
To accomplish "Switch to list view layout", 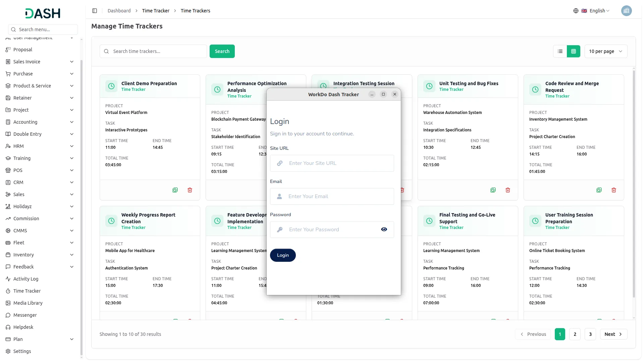I will (560, 51).
